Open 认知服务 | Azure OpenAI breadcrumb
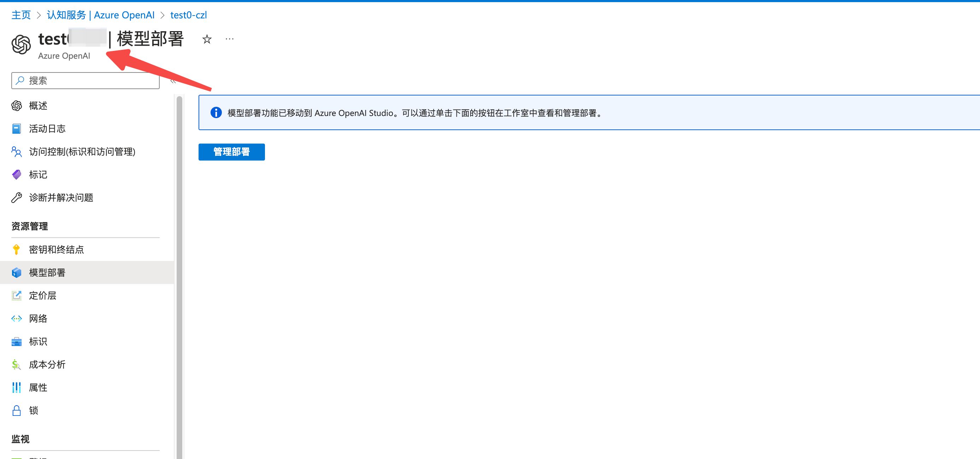 click(x=100, y=15)
